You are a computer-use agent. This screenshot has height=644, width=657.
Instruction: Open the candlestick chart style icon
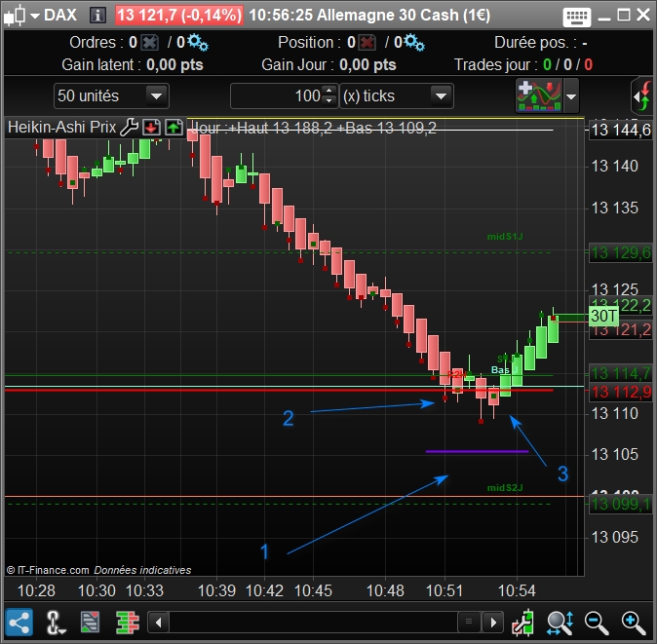tap(15, 16)
